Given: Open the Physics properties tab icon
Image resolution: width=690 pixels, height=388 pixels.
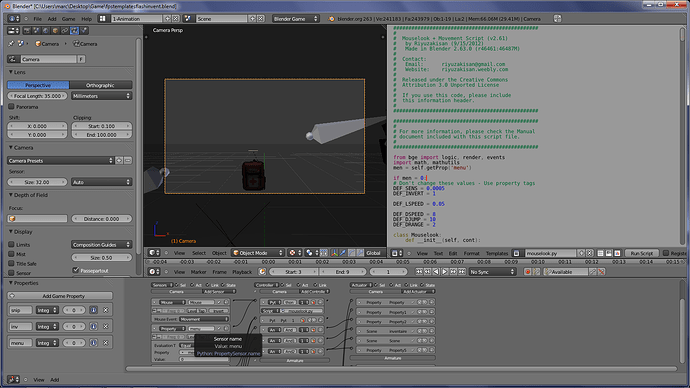Looking at the screenshot, I should pyautogui.click(x=84, y=31).
